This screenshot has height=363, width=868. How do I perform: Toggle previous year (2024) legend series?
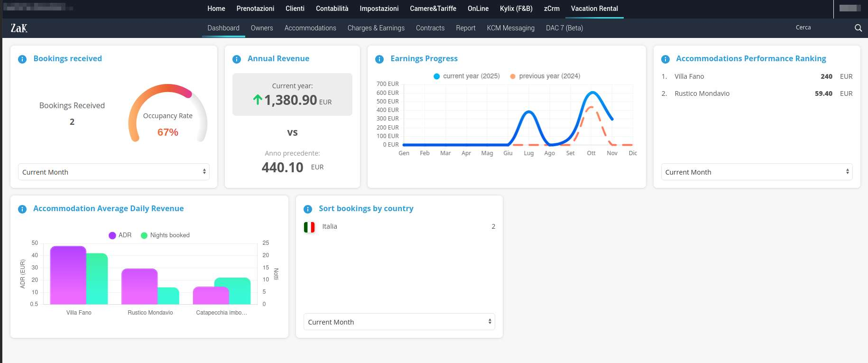coord(545,76)
